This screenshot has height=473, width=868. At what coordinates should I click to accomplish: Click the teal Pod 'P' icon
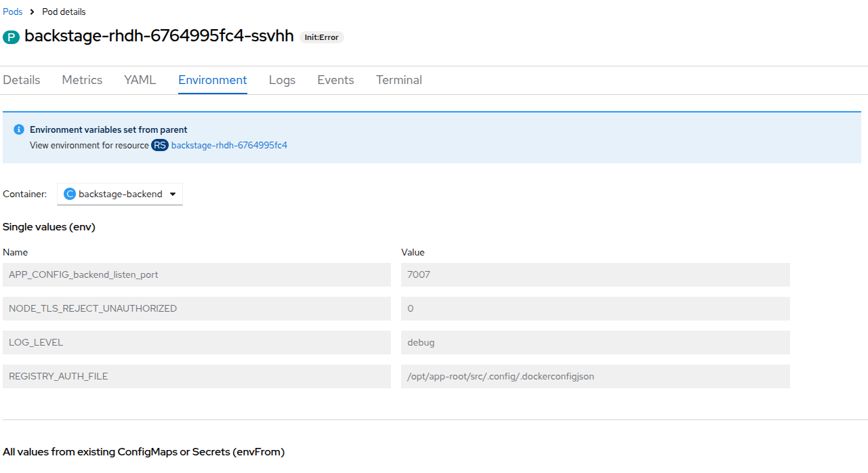pyautogui.click(x=12, y=37)
